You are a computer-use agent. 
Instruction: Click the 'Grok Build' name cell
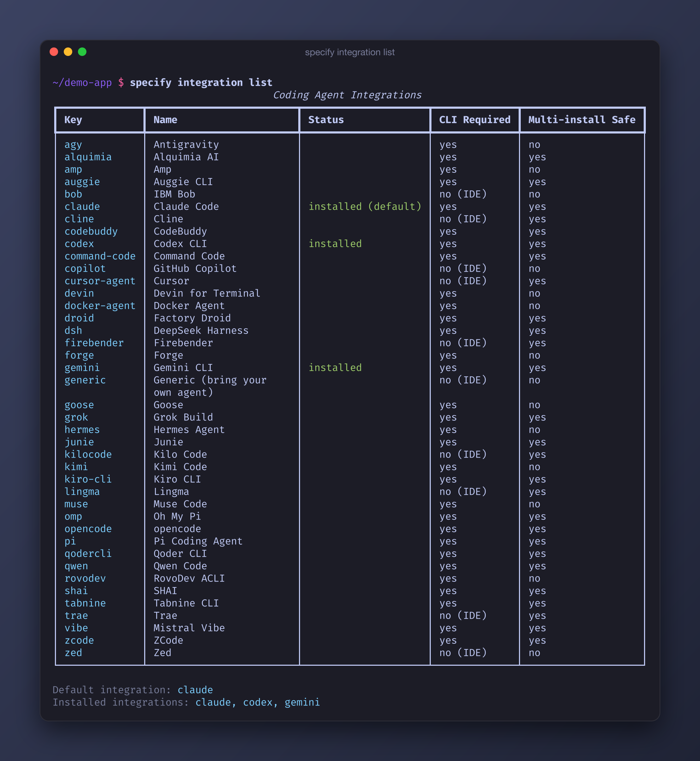click(x=184, y=417)
